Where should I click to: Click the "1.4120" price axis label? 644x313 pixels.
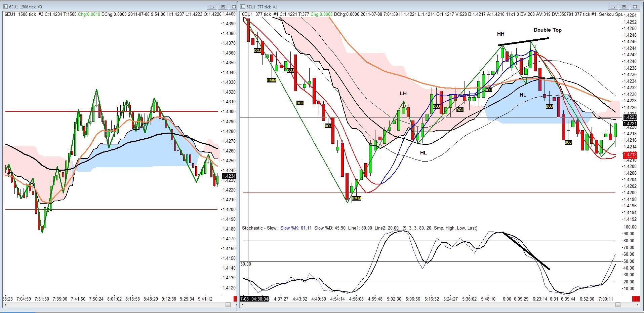[229, 288]
